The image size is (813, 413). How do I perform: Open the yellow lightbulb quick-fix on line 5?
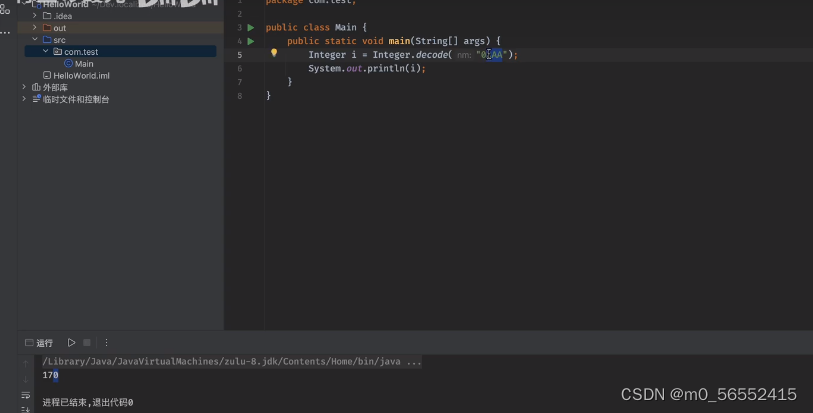pyautogui.click(x=274, y=53)
